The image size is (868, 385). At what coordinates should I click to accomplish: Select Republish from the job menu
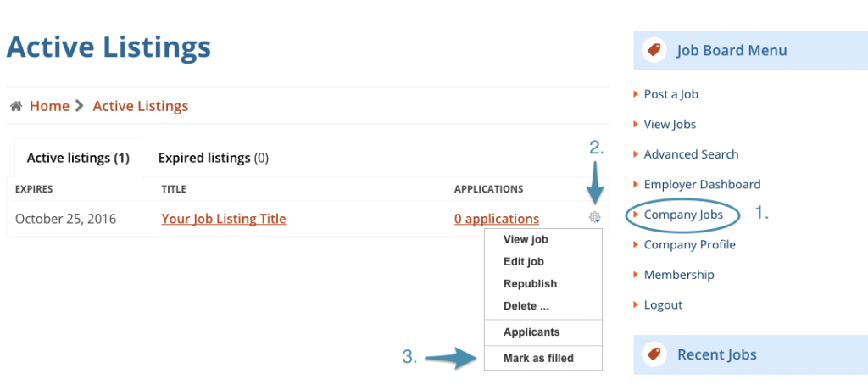[x=530, y=284]
